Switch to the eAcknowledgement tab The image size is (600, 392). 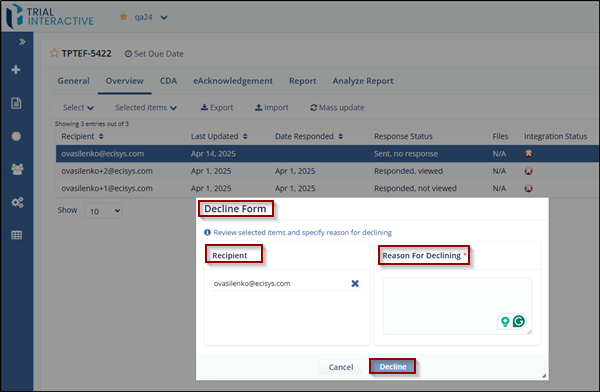(233, 81)
